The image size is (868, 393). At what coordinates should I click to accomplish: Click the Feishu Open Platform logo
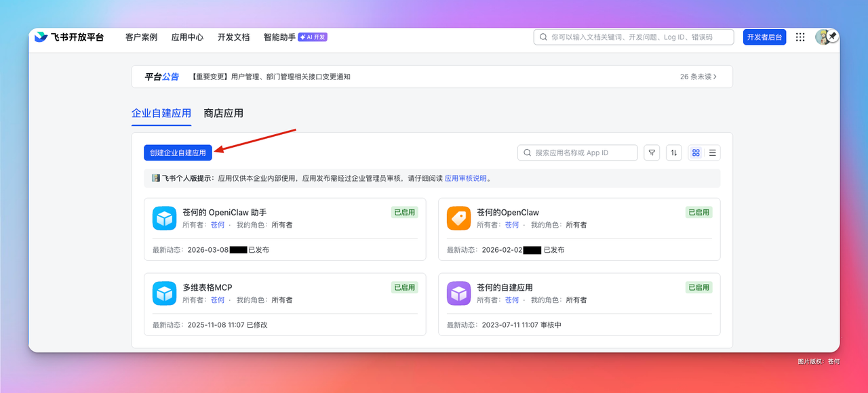[x=69, y=37]
